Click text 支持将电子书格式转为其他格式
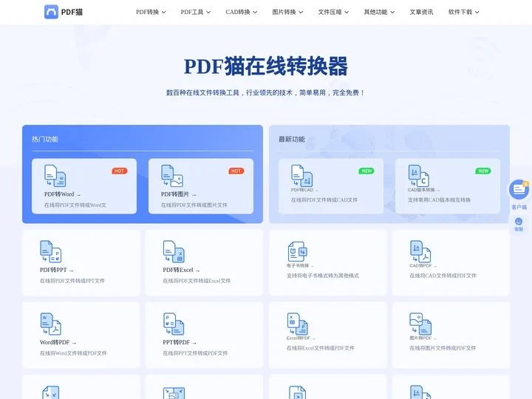Viewport: 532px width, 399px height. (x=323, y=276)
